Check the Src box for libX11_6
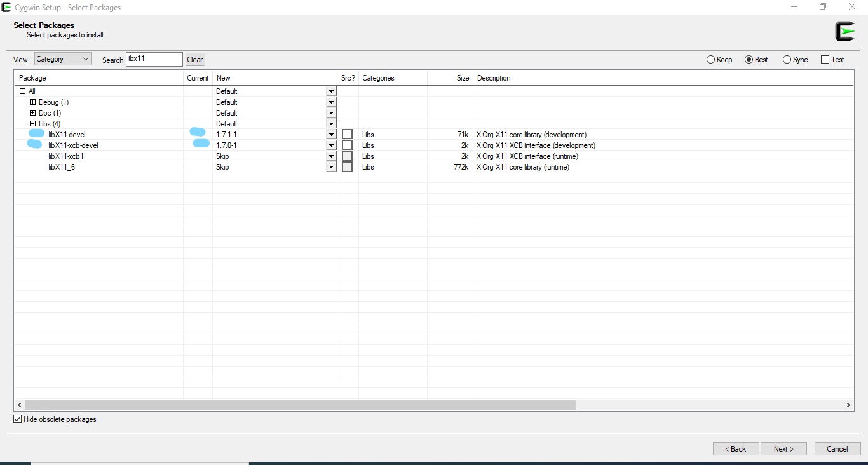This screenshot has height=465, width=868. [x=347, y=167]
